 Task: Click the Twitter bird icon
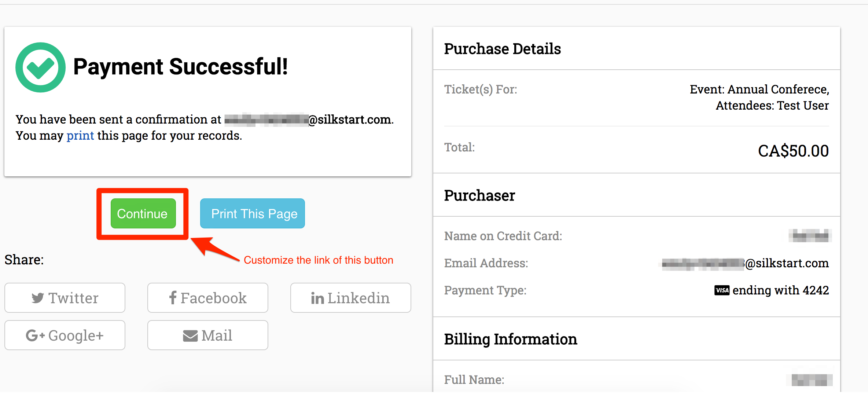click(37, 298)
